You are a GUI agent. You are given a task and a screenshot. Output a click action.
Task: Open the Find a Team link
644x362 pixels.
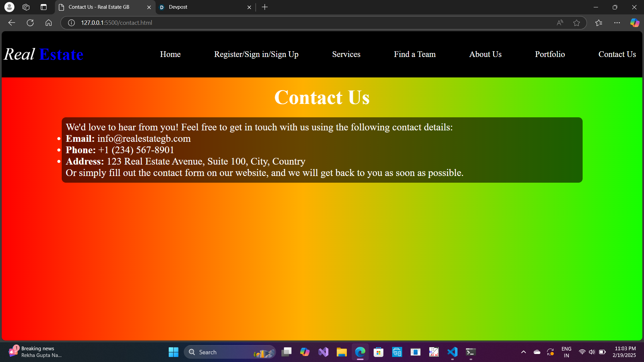[x=415, y=54]
